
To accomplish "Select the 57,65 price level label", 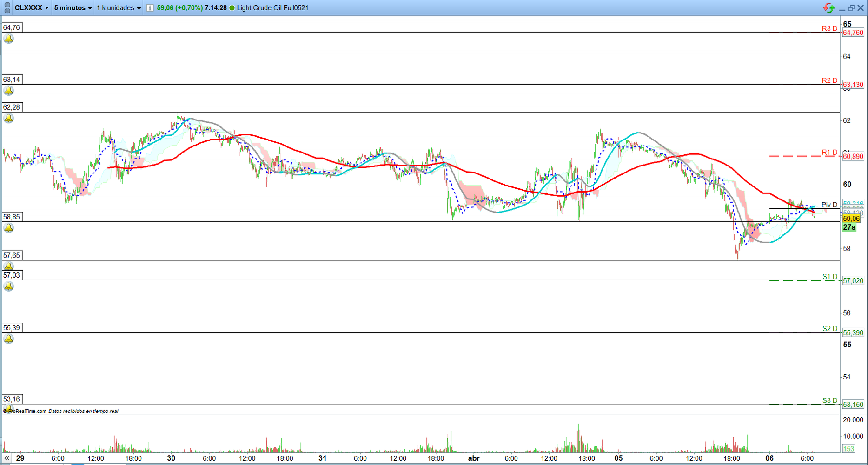I will click(x=12, y=255).
